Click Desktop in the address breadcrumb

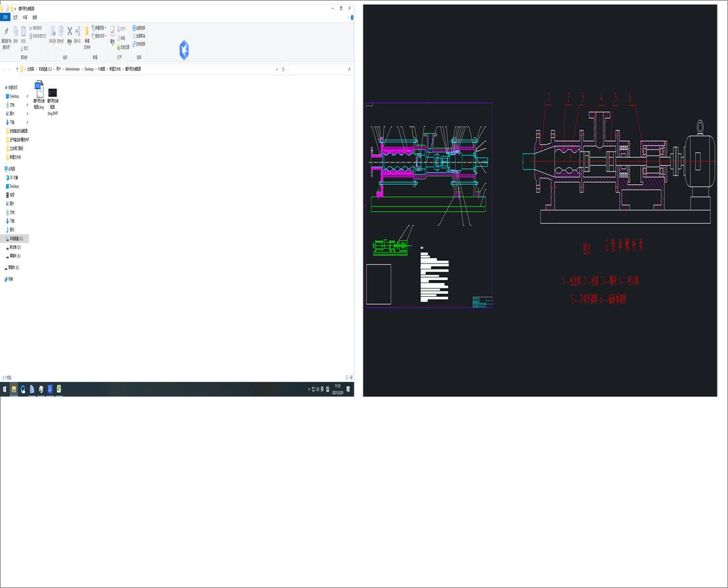[x=89, y=69]
